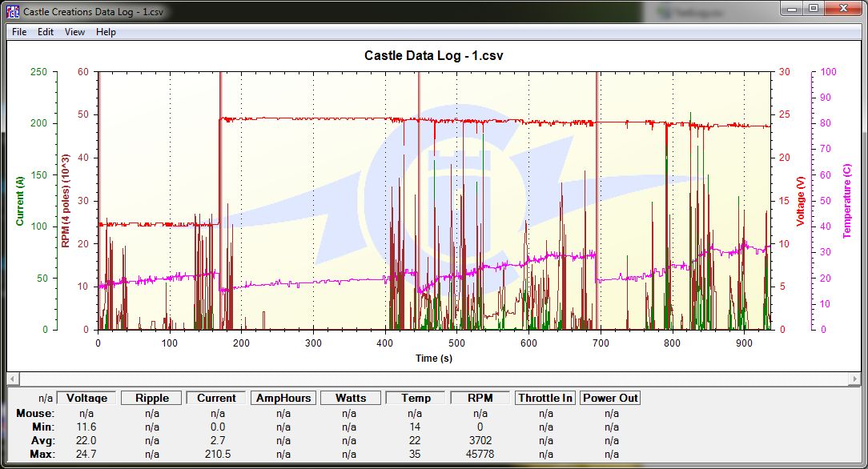Click the Max temp value 35
868x469 pixels.
(x=415, y=454)
